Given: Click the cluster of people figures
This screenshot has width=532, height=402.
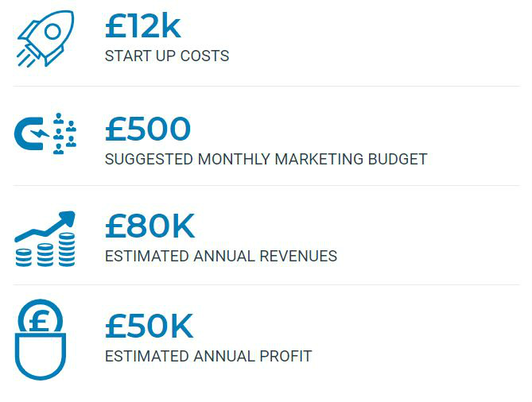Looking at the screenshot, I should 64,134.
